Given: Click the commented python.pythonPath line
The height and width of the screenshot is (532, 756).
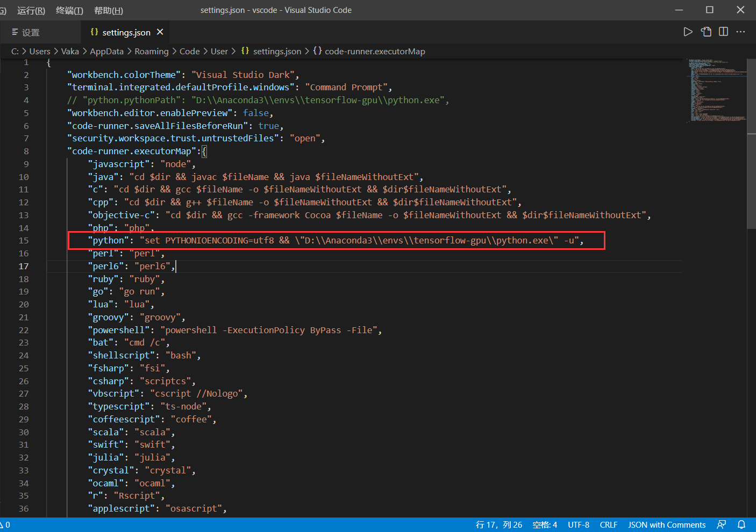Looking at the screenshot, I should click(258, 100).
